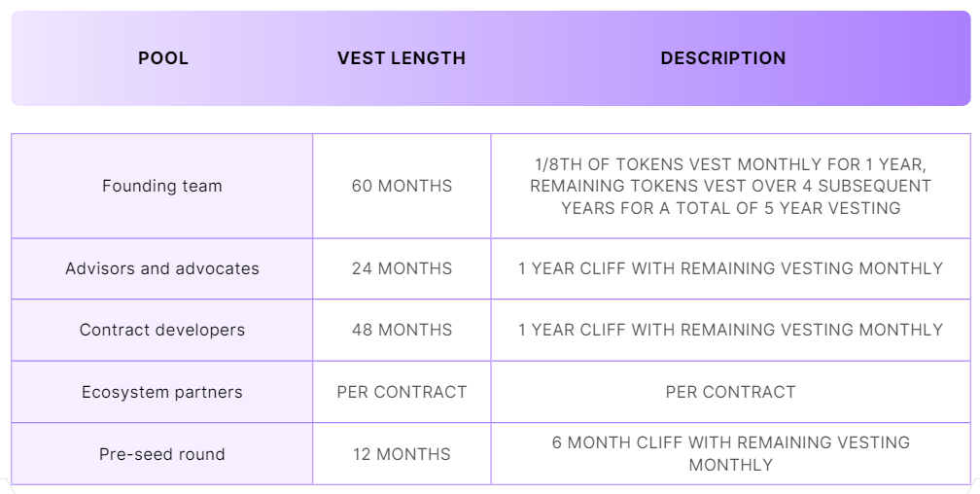Viewport: 980px width, 494px height.
Task: Click PER CONTRACT in the vest length column
Action: (402, 393)
